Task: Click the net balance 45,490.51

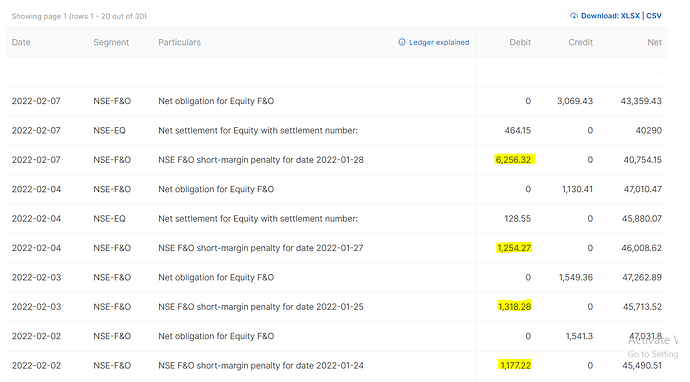Action: (x=642, y=366)
